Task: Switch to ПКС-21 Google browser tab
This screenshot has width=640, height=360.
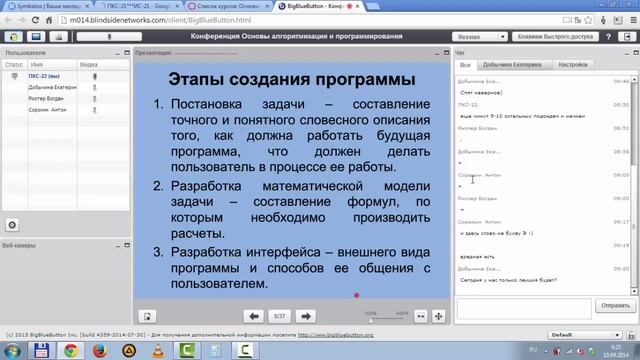Action: click(x=139, y=6)
